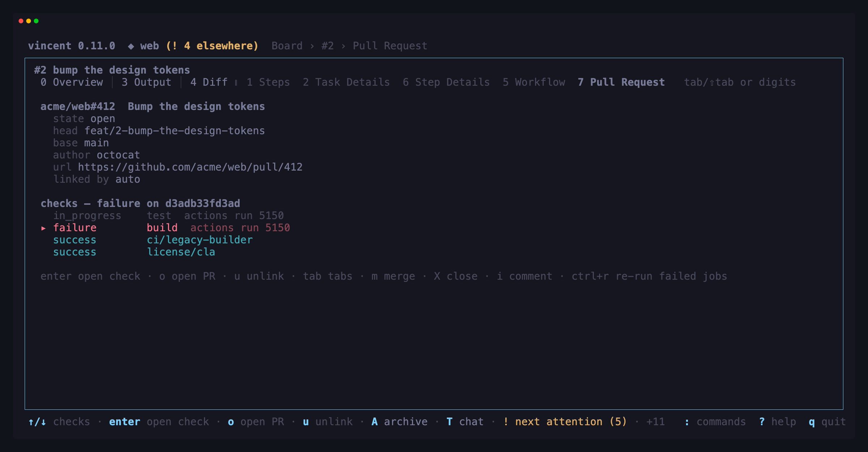Click '! next attention (5)' in footer

click(x=565, y=422)
